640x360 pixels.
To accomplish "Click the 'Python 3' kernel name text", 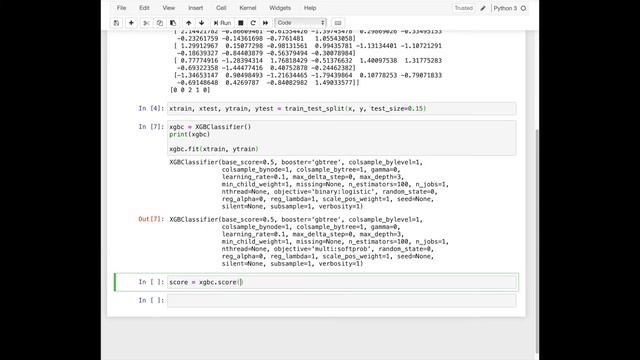I will (505, 8).
